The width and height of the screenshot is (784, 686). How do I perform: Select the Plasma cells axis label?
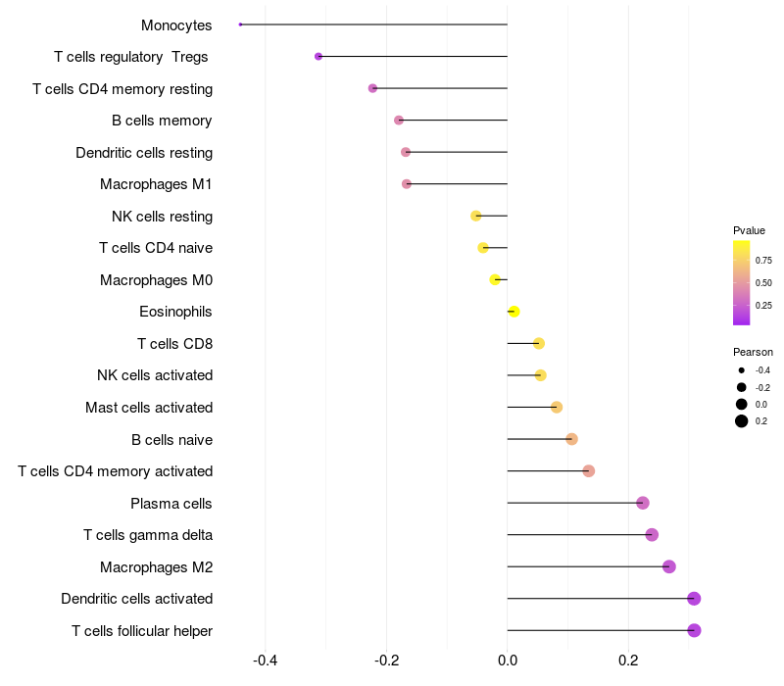coord(171,504)
